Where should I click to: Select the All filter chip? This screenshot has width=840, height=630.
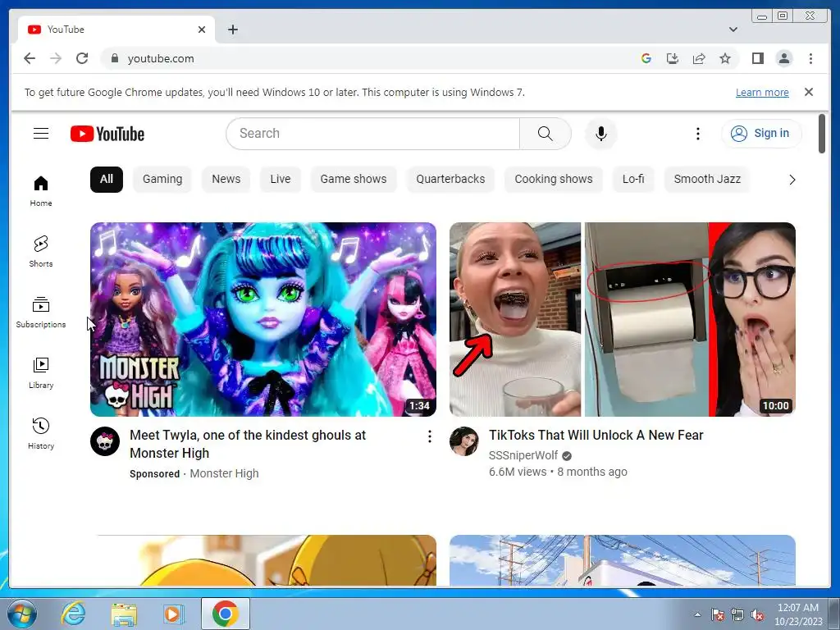(107, 179)
